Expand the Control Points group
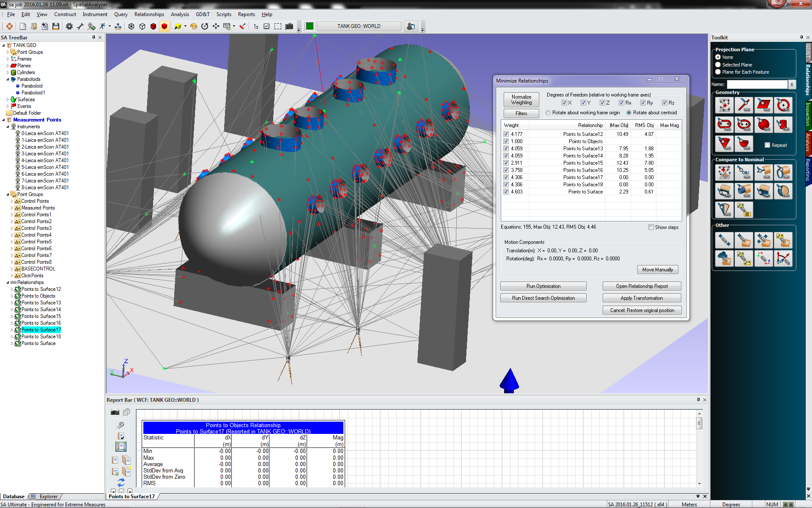This screenshot has width=812, height=508. click(x=12, y=201)
